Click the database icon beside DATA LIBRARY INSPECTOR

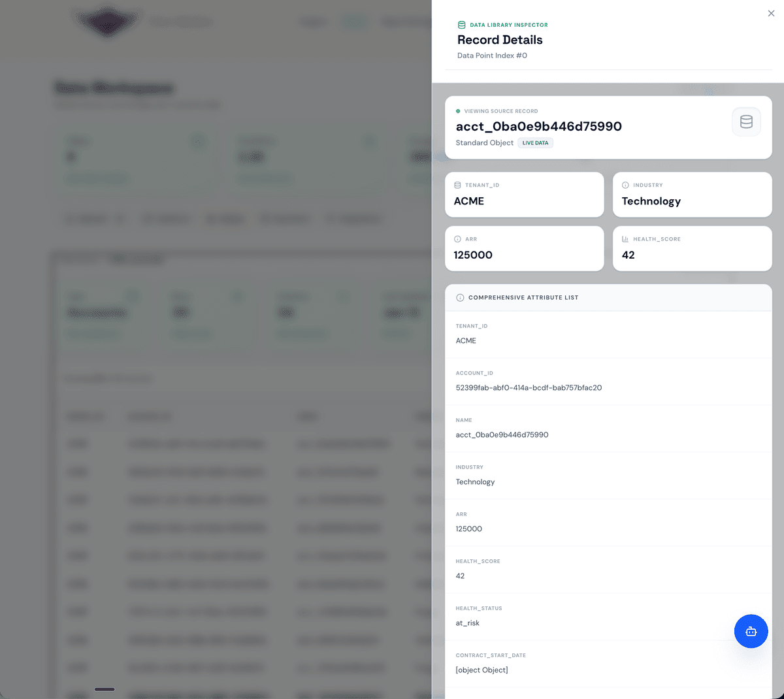click(463, 25)
